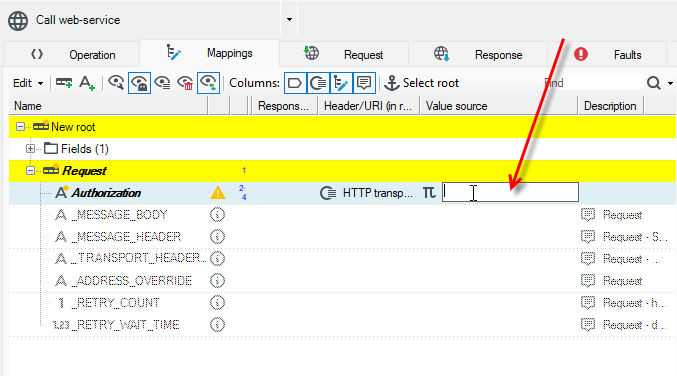Toggle the description column button

(x=364, y=83)
